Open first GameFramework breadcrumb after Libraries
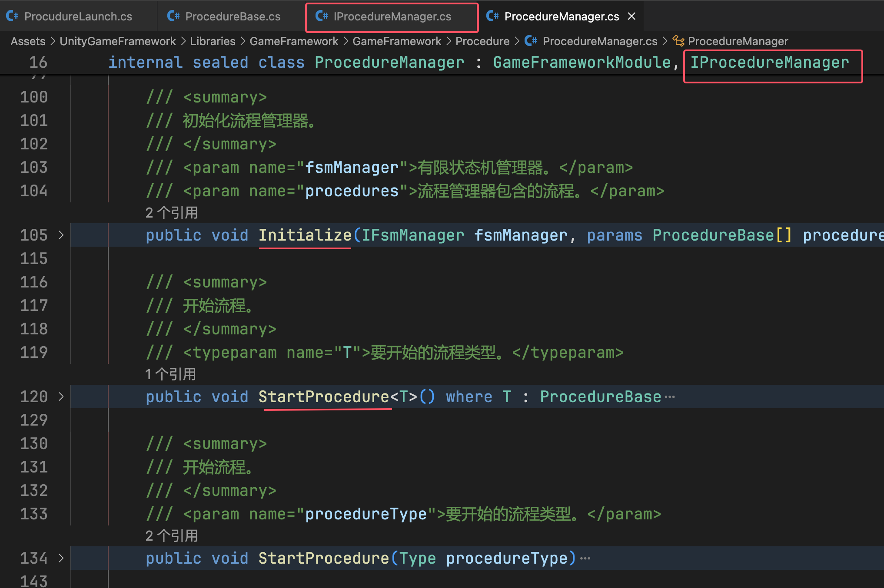Image resolution: width=884 pixels, height=588 pixels. coord(294,41)
